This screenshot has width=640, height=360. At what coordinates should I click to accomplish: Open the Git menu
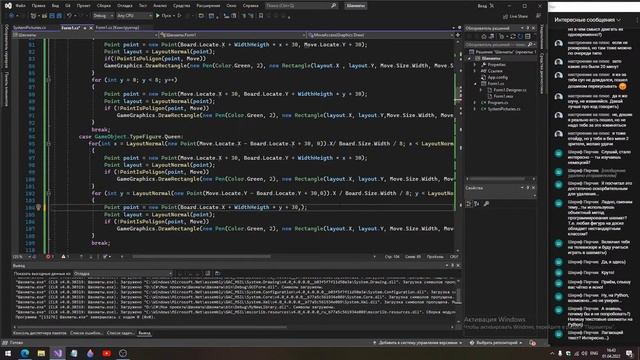coord(68,6)
